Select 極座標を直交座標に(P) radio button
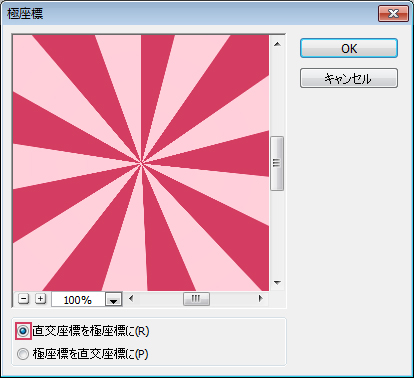The height and width of the screenshot is (378, 414). [23, 354]
